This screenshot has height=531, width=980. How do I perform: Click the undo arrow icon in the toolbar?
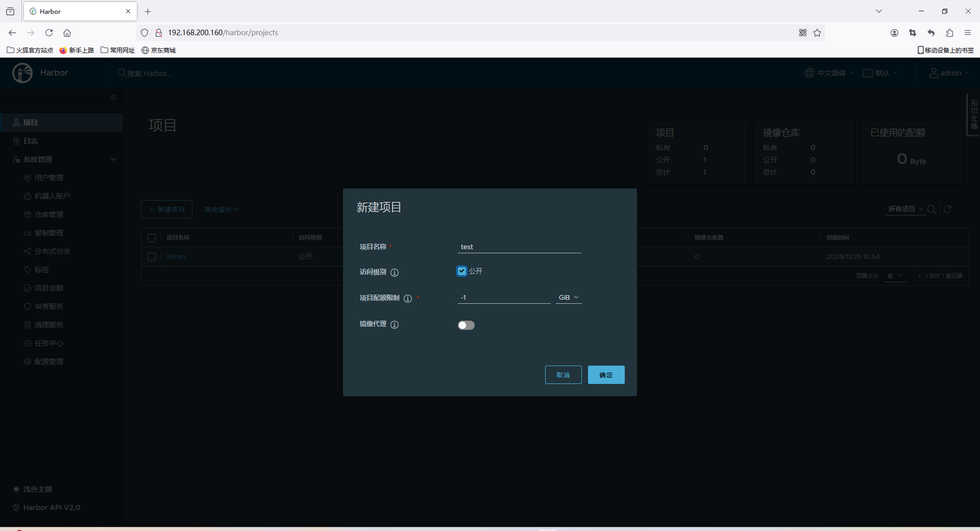pos(931,33)
